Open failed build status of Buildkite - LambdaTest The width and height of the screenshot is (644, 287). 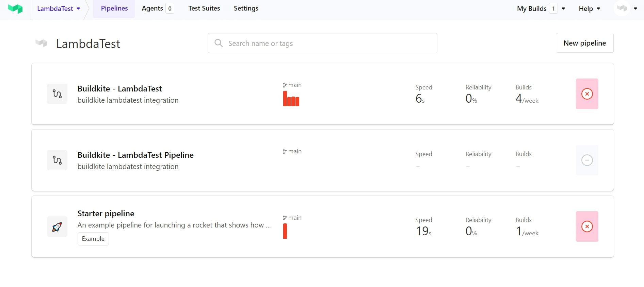click(x=587, y=94)
